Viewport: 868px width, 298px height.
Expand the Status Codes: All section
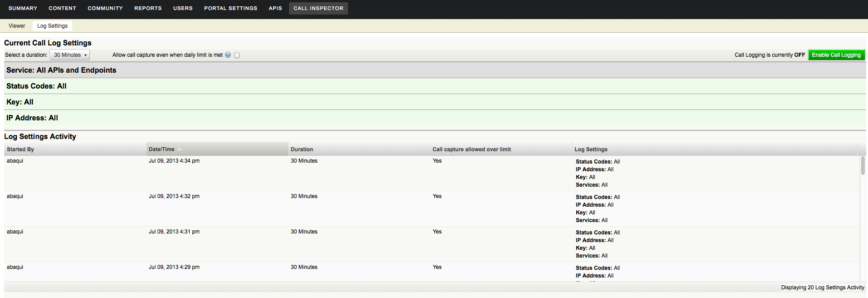click(435, 86)
